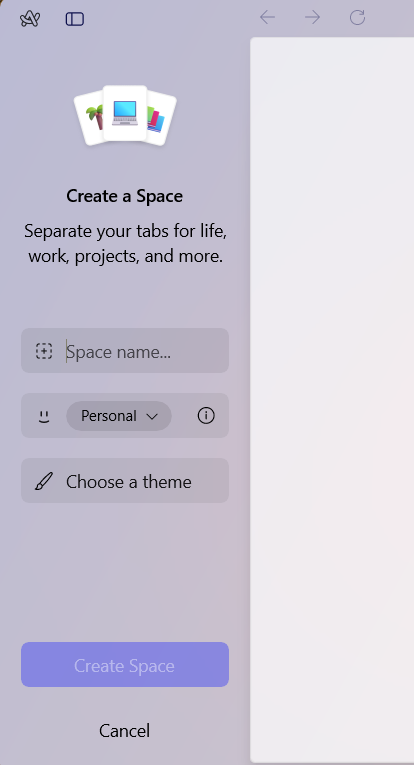Go forward with the right arrow
Screen dimensions: 414x765
(x=313, y=18)
